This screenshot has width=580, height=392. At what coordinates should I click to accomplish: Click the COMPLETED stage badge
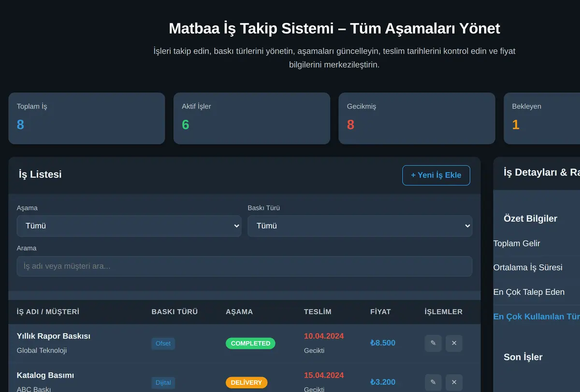click(250, 343)
